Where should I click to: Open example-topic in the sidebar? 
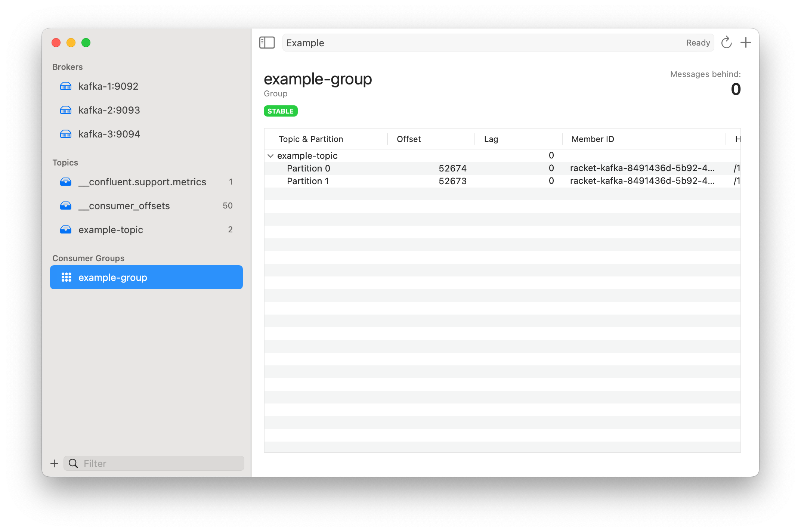coord(146,230)
